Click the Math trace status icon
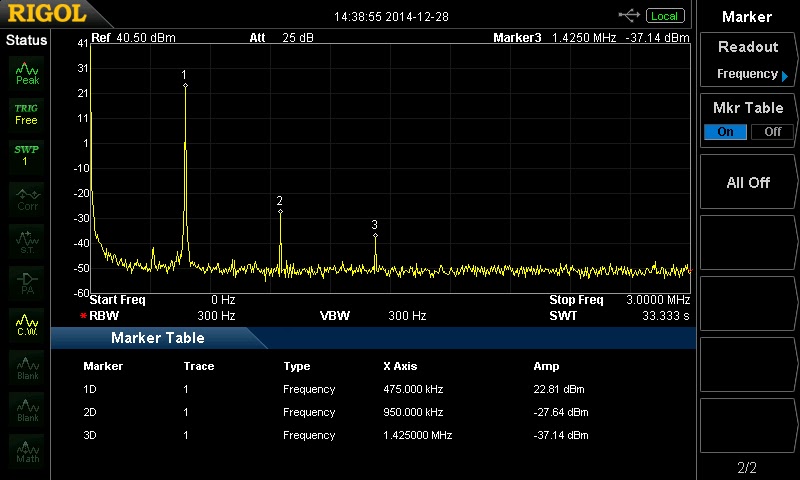Image resolution: width=800 pixels, height=480 pixels. (x=27, y=450)
